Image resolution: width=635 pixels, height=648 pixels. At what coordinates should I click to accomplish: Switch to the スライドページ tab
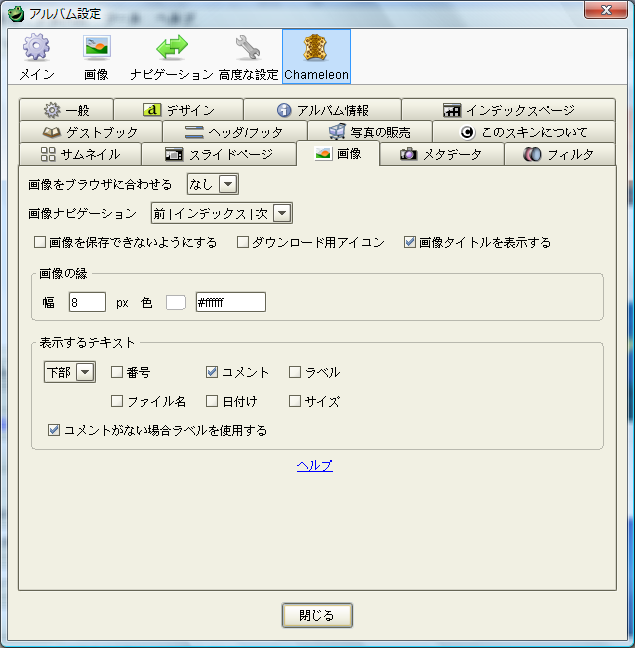click(219, 154)
